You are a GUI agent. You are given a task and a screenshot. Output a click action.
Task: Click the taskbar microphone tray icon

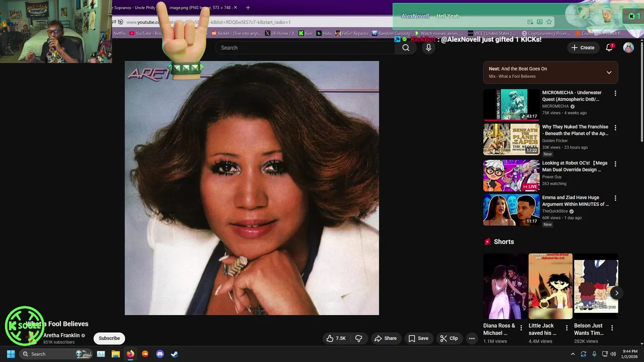pyautogui.click(x=594, y=354)
